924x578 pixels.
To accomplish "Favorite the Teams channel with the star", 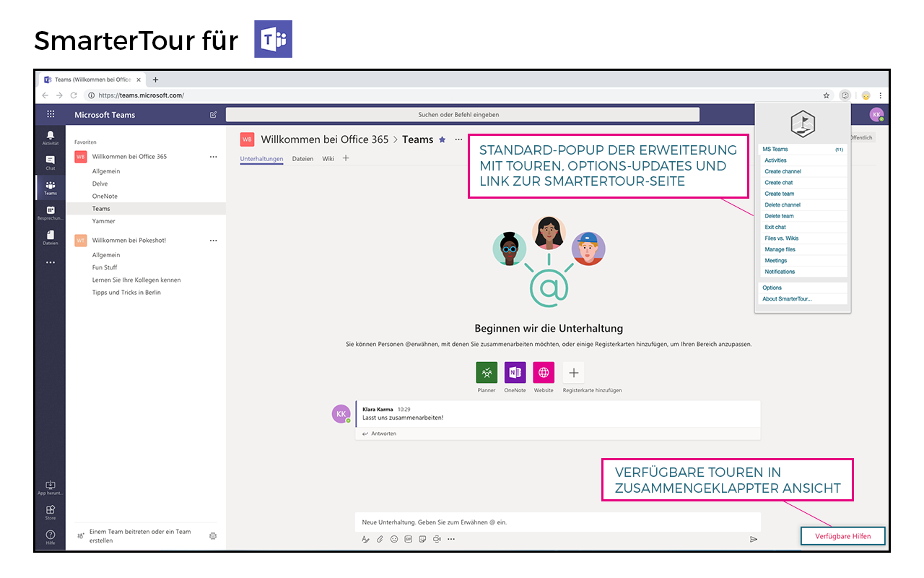I will [443, 139].
